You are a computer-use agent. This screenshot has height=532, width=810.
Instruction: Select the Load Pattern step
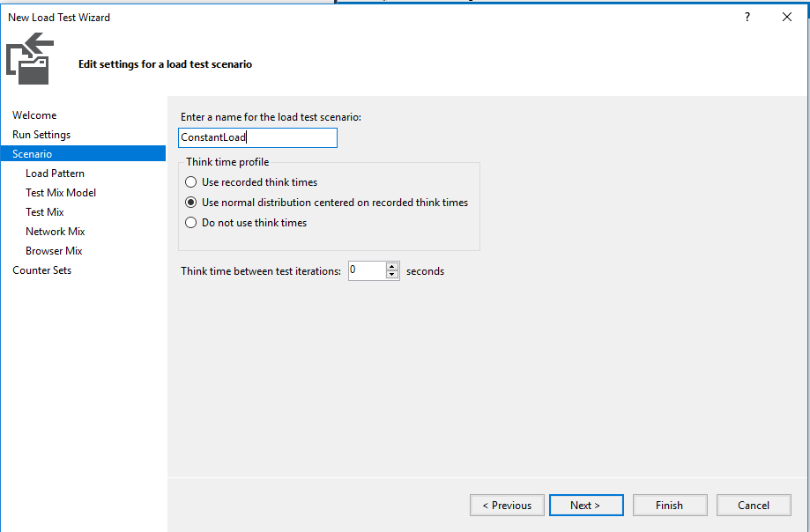(x=54, y=173)
